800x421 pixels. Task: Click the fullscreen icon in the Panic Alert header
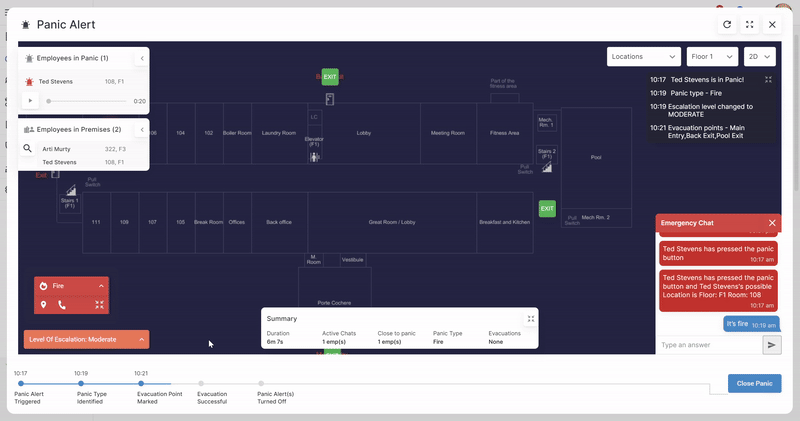(750, 24)
